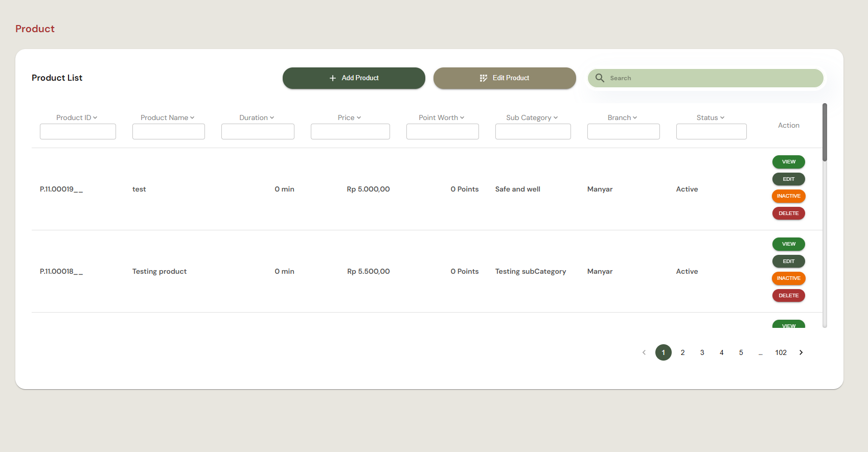Set product test to inactive
This screenshot has width=868, height=452.
tap(789, 196)
